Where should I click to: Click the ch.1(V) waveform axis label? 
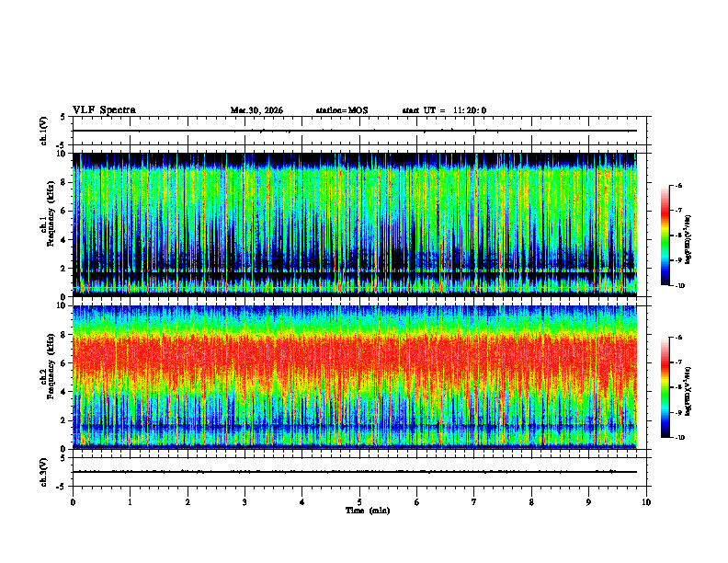point(44,131)
